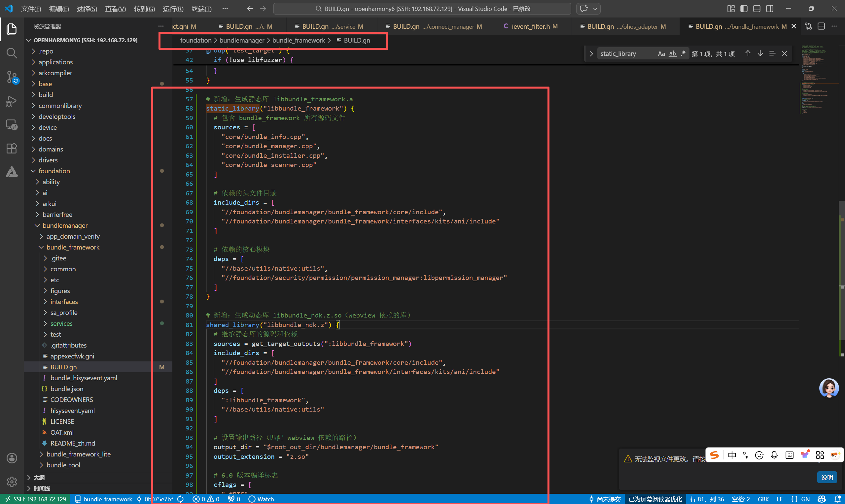Expand the interfaces folder

tap(64, 302)
